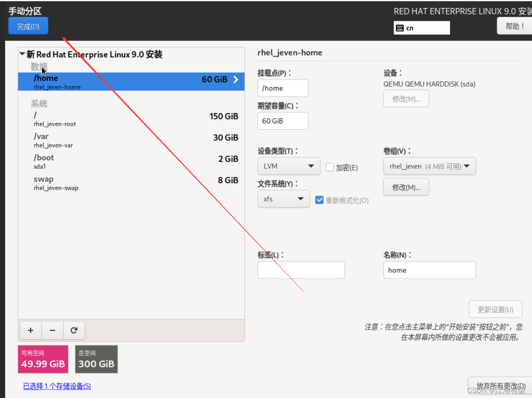Enable the 加密(E) encryption checkbox
This screenshot has height=398, width=532.
(x=330, y=167)
